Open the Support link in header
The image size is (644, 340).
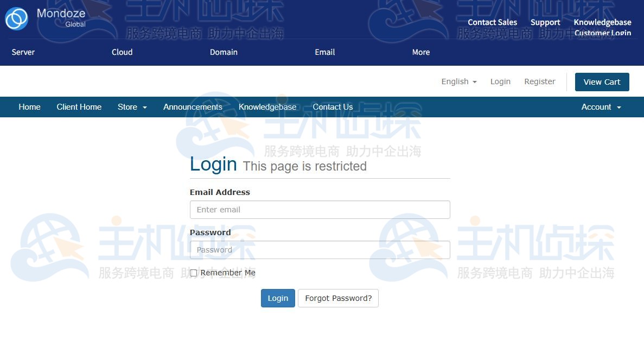click(x=545, y=22)
